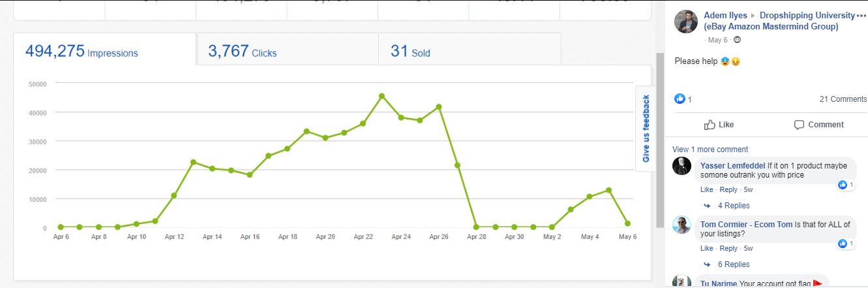Viewport: 868px width, 288px height.
Task: Click like reaction badge on Tom's comment
Action: tap(846, 244)
